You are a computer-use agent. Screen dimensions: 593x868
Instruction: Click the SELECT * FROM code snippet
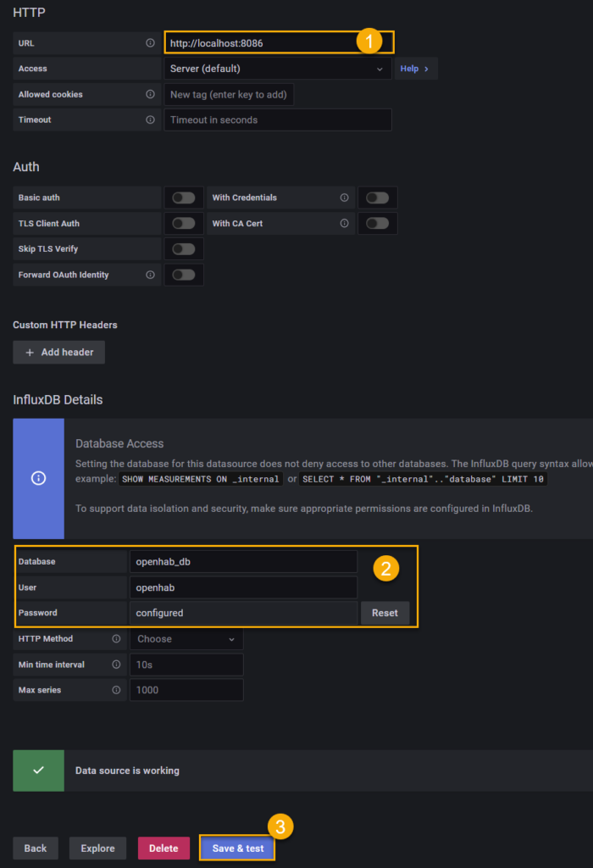424,479
